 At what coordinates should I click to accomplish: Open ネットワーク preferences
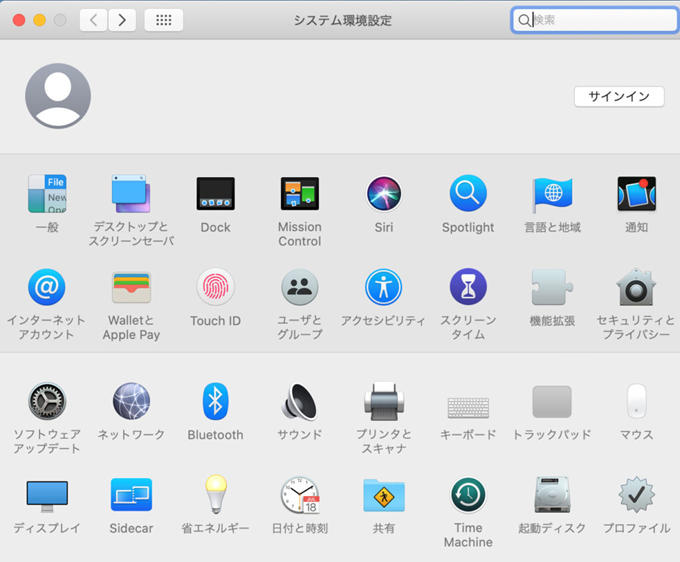(x=131, y=402)
